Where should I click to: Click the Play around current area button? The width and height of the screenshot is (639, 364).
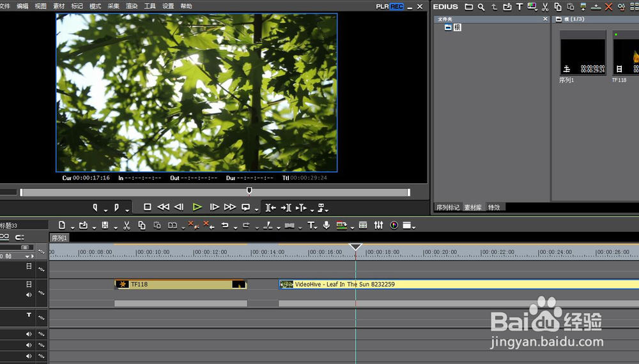click(301, 208)
